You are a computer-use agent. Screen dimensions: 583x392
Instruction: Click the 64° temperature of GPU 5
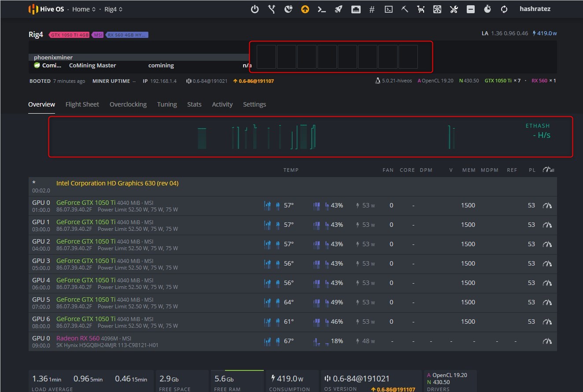289,302
